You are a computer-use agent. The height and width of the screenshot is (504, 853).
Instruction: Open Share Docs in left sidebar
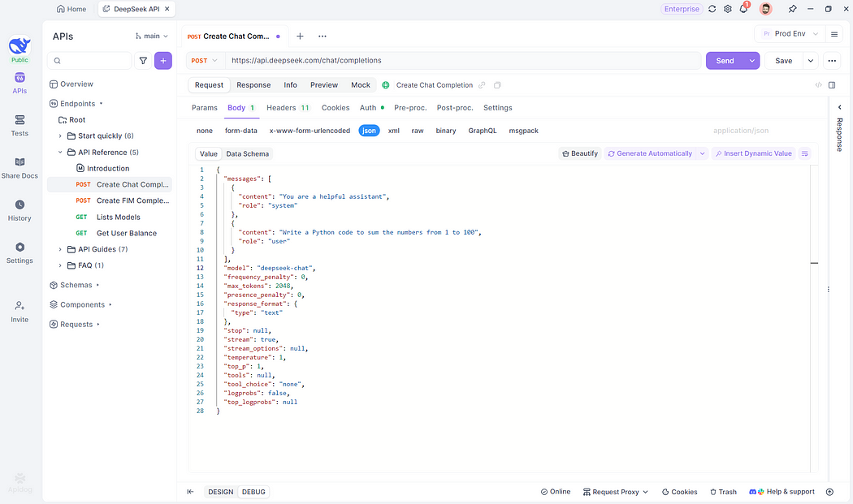pos(19,168)
